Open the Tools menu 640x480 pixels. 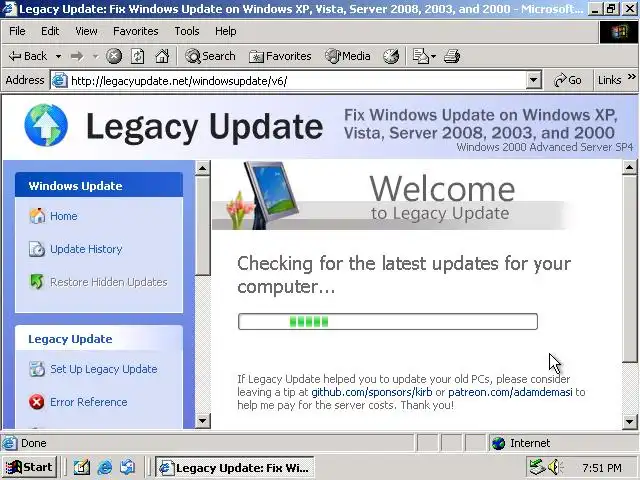click(187, 31)
